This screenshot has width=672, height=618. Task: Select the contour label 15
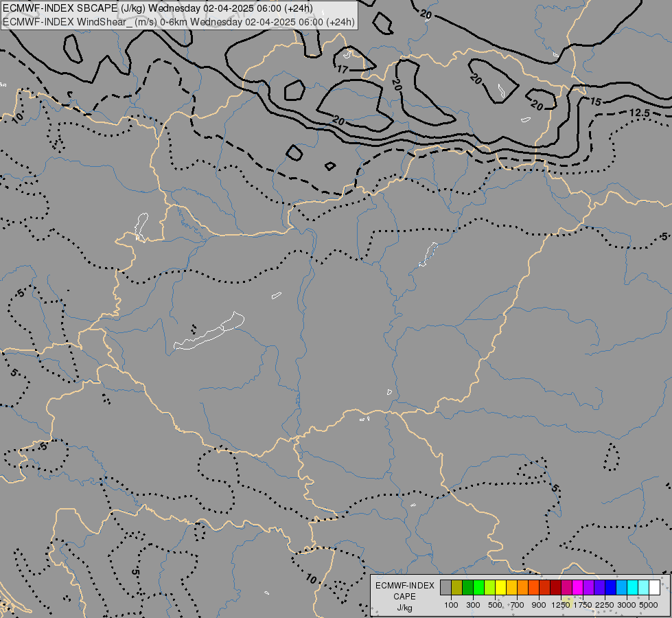596,102
